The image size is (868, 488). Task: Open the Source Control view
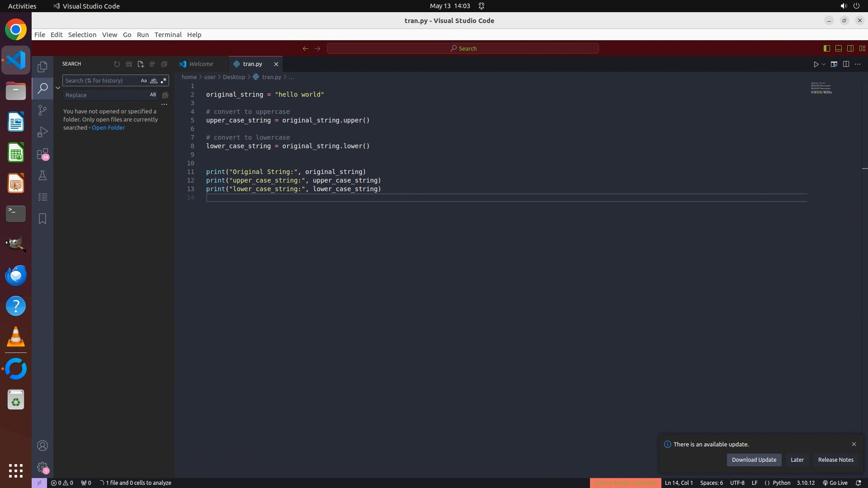pyautogui.click(x=42, y=110)
